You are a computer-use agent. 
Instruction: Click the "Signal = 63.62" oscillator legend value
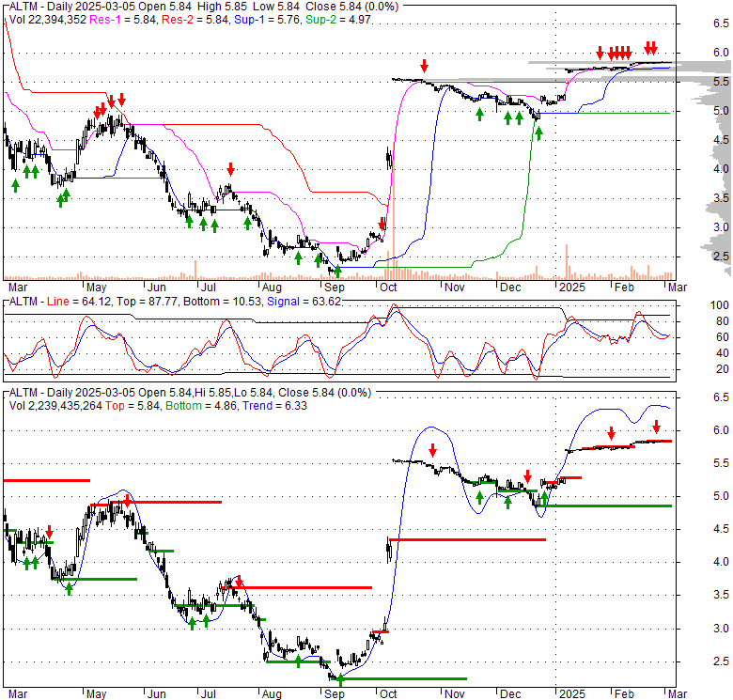pos(304,302)
